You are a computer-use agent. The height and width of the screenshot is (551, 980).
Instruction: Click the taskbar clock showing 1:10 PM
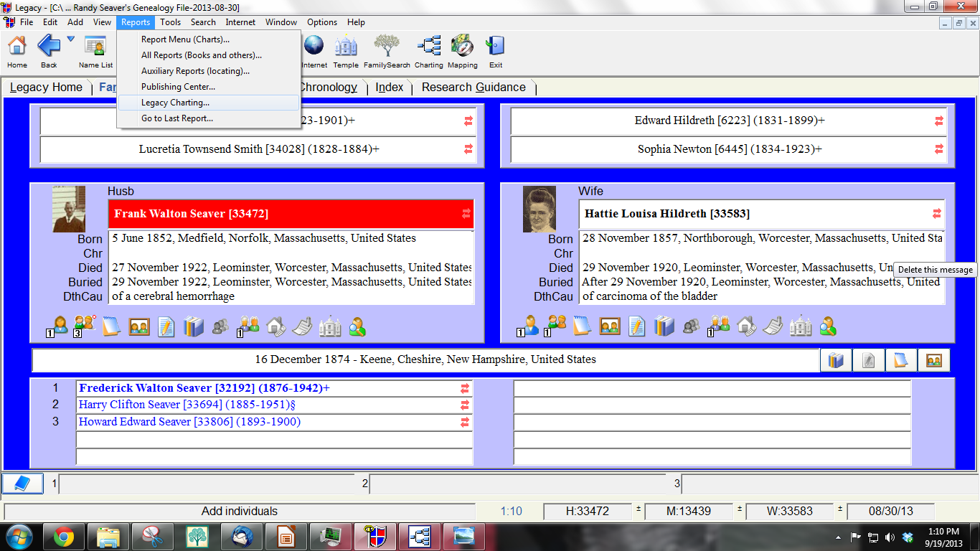coord(942,537)
